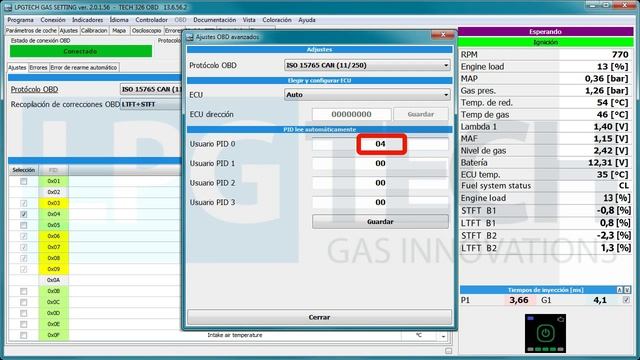Viewport: 640px width, 360px height.
Task: Check the box for PID 0x01
Action: [x=24, y=181]
